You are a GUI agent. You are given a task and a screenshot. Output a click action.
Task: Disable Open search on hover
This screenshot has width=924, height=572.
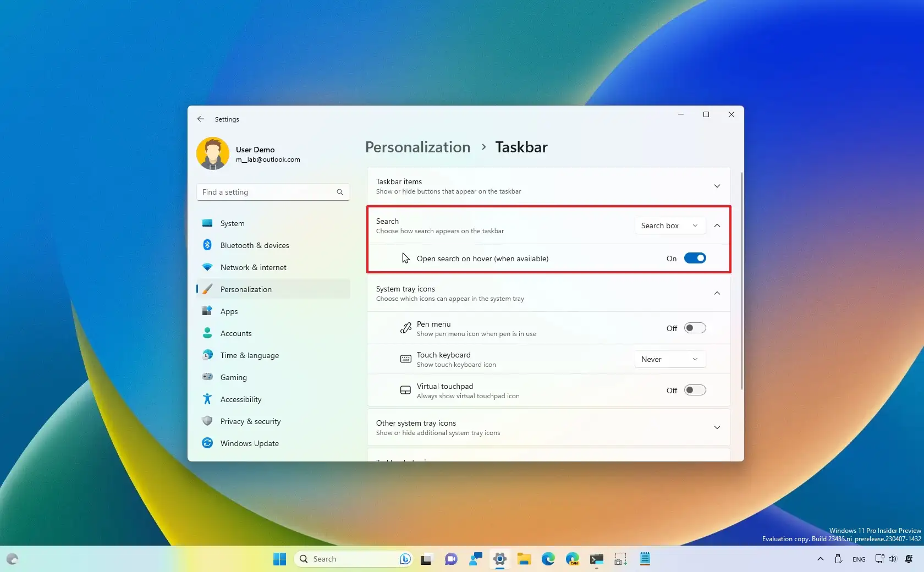click(694, 258)
